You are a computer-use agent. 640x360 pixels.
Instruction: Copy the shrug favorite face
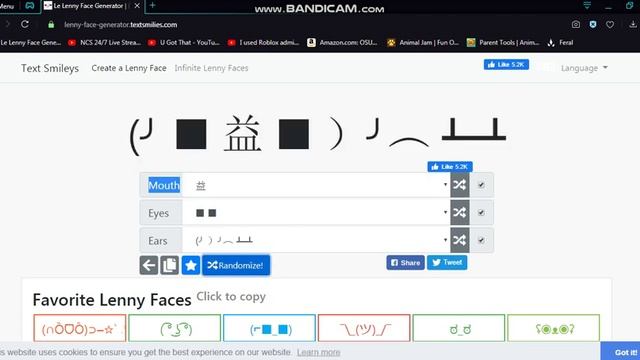[x=364, y=328]
